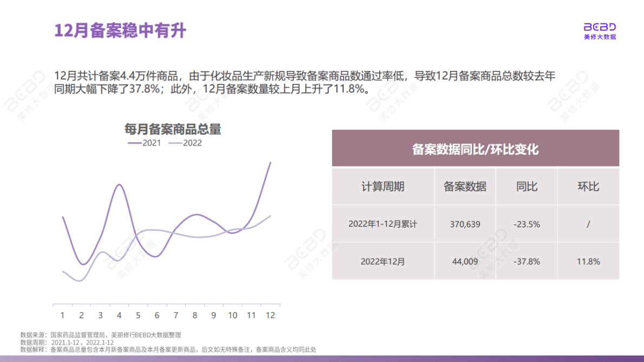This screenshot has height=362, width=644.
Task: Expand the 2022年12月 row details
Action: click(383, 261)
